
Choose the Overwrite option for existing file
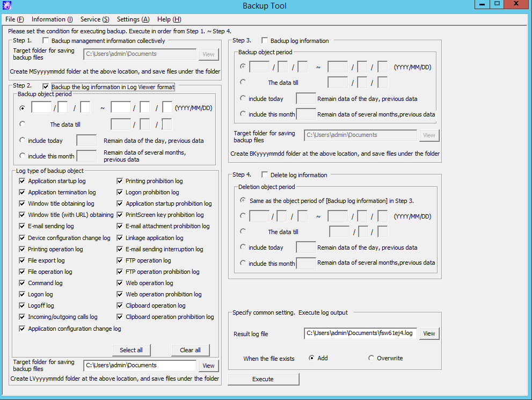pos(371,358)
